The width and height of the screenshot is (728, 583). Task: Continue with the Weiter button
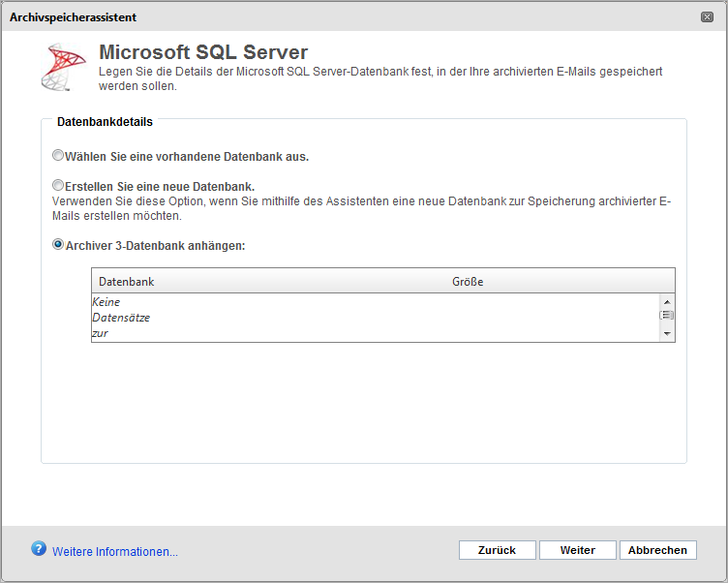pyautogui.click(x=578, y=550)
